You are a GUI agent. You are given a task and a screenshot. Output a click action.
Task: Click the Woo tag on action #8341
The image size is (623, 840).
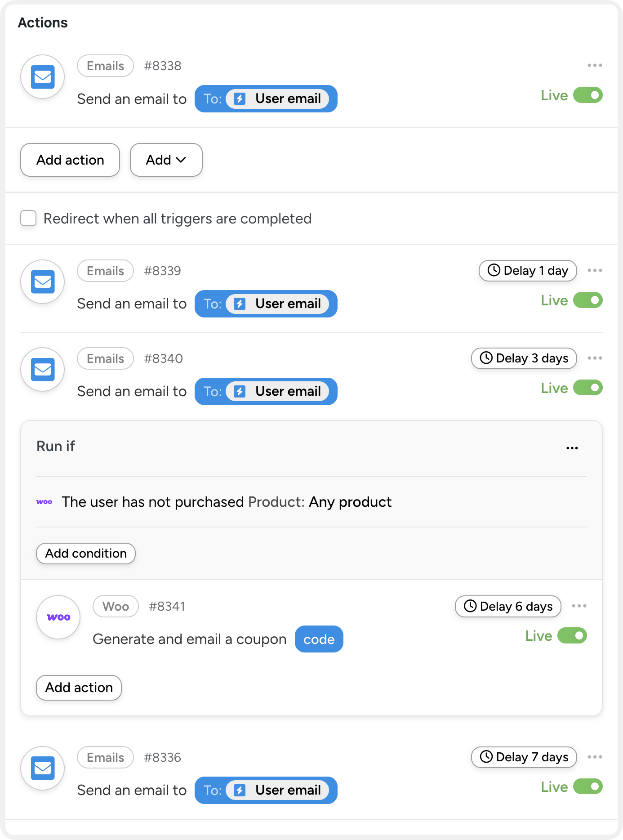(x=116, y=607)
